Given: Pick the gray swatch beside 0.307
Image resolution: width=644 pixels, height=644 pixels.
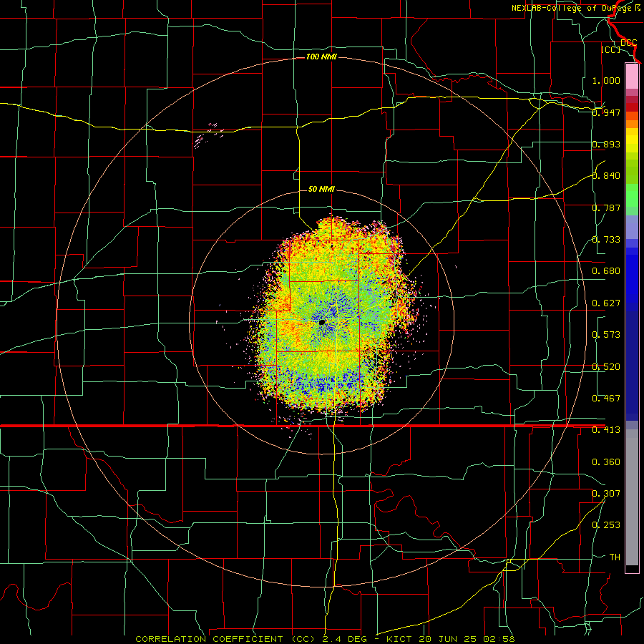Looking at the screenshot, I should [632, 497].
